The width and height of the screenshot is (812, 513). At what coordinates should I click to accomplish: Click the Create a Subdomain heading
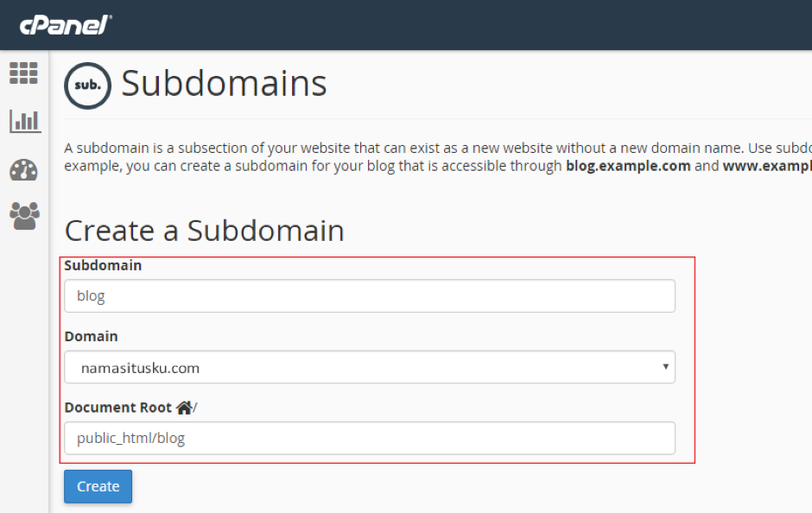coord(205,231)
